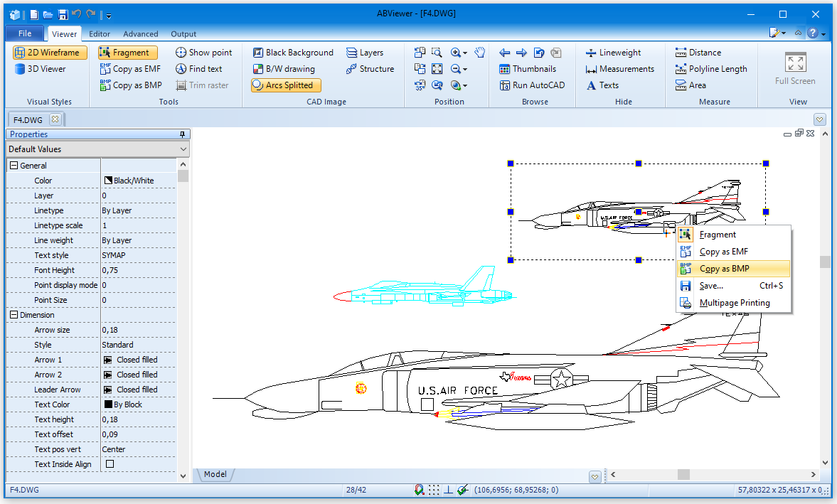Open the Customize Quick Access Toolbar dropdown
Screen dimensions: 837x504
click(108, 16)
